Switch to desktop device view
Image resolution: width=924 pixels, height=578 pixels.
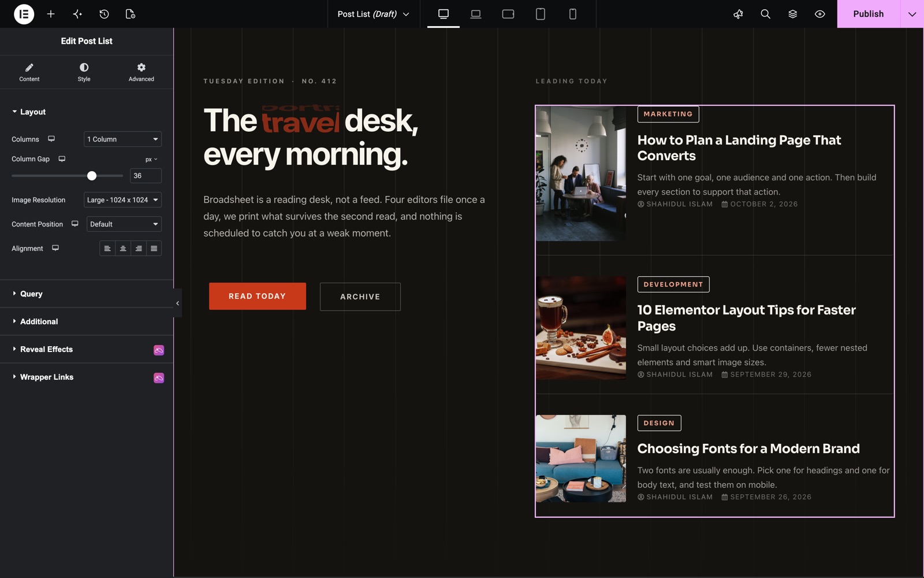(x=444, y=14)
